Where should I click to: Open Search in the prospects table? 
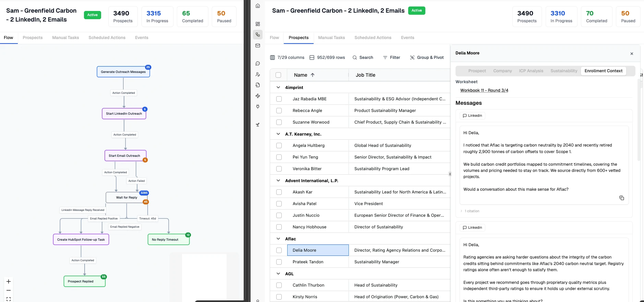pyautogui.click(x=363, y=58)
